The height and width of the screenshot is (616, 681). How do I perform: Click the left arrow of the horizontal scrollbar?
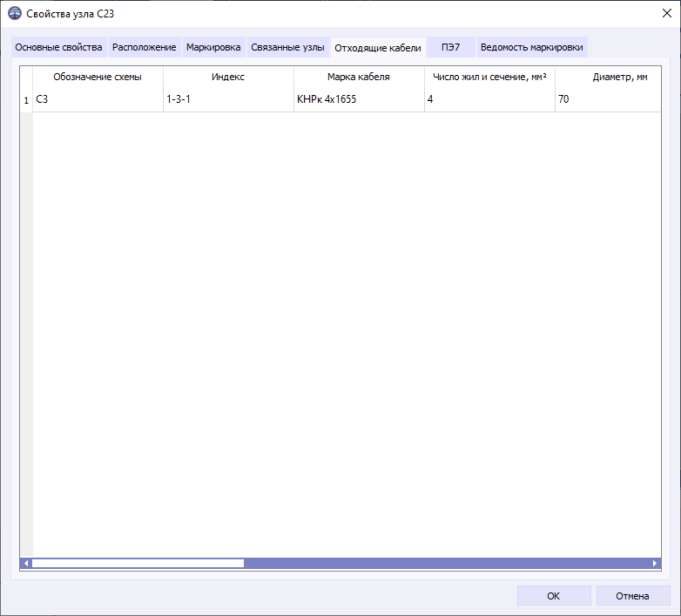26,564
